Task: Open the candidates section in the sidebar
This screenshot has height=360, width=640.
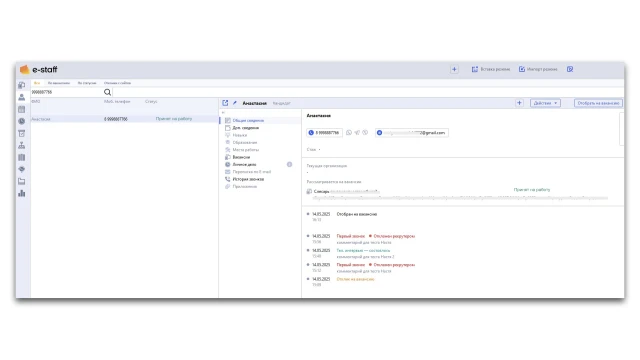Action: (22, 97)
